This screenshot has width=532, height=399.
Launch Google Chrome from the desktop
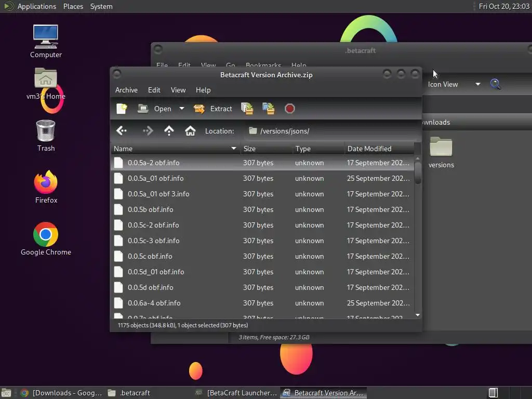[46, 239]
